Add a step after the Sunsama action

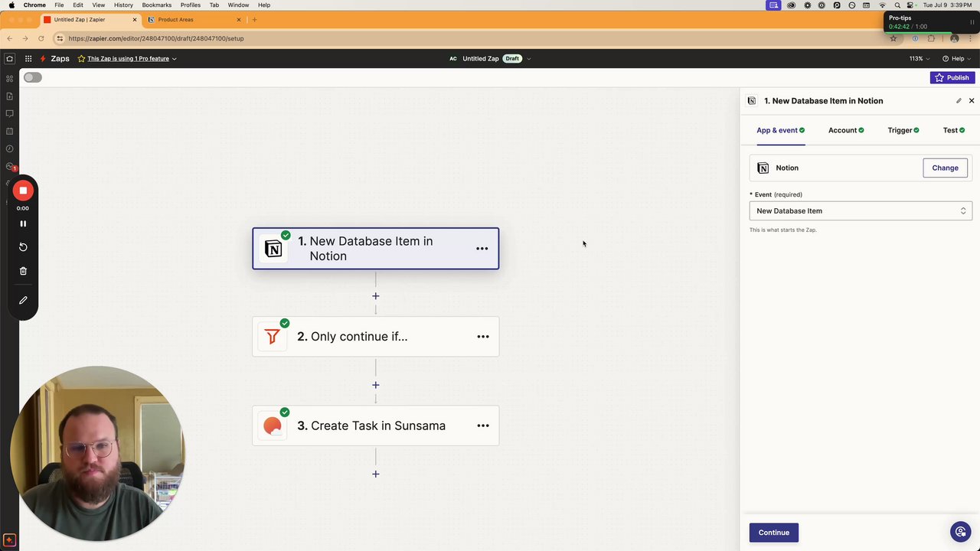pos(375,474)
